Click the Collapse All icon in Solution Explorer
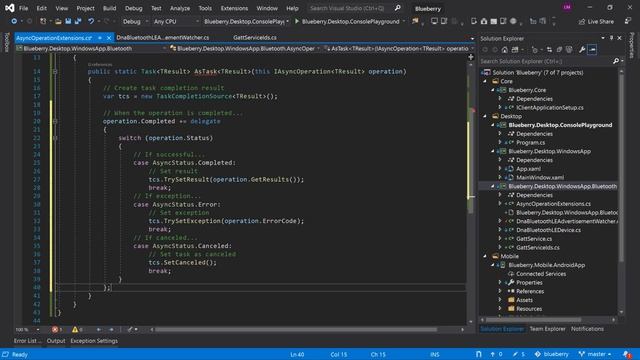The image size is (640, 360). [x=559, y=50]
